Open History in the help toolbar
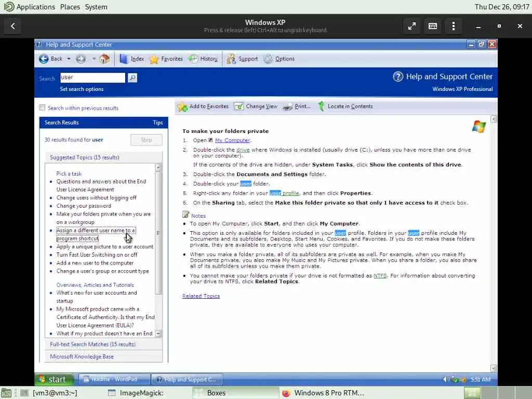Image resolution: width=532 pixels, height=399 pixels. coord(203,59)
